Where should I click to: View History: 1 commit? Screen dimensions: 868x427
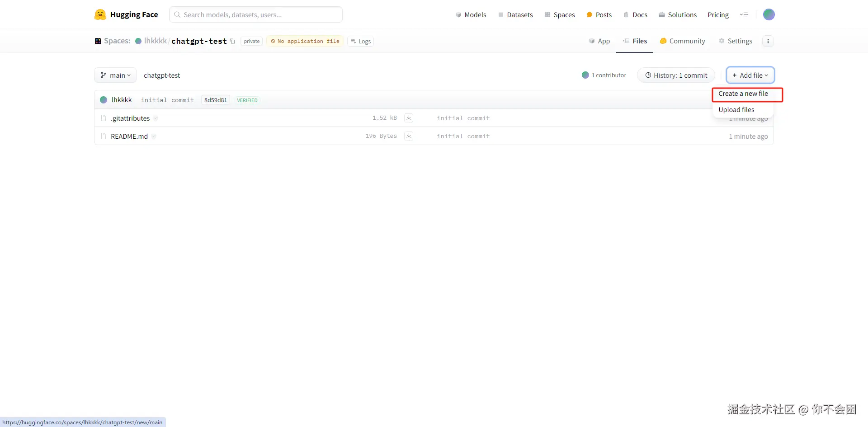(x=676, y=75)
